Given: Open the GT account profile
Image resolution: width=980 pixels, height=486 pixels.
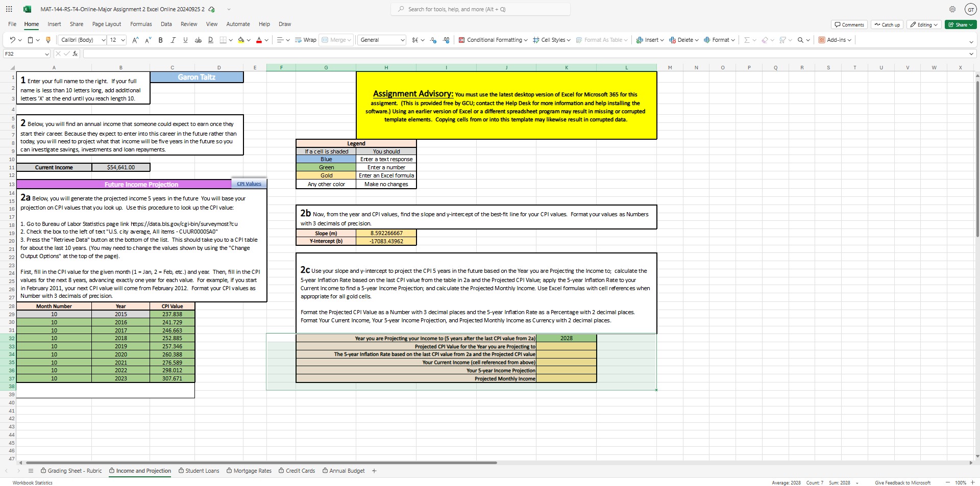Looking at the screenshot, I should point(970,9).
